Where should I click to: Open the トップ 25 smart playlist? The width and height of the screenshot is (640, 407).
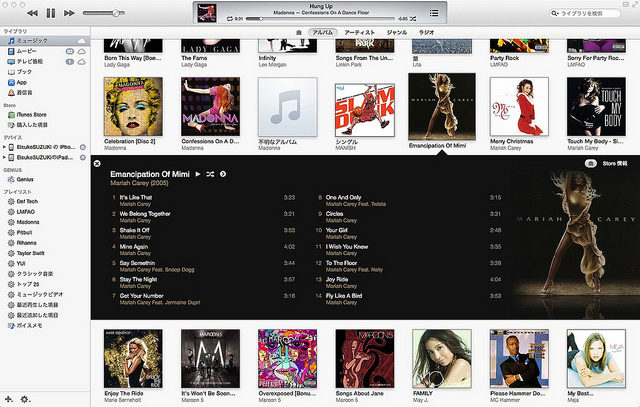click(x=28, y=284)
